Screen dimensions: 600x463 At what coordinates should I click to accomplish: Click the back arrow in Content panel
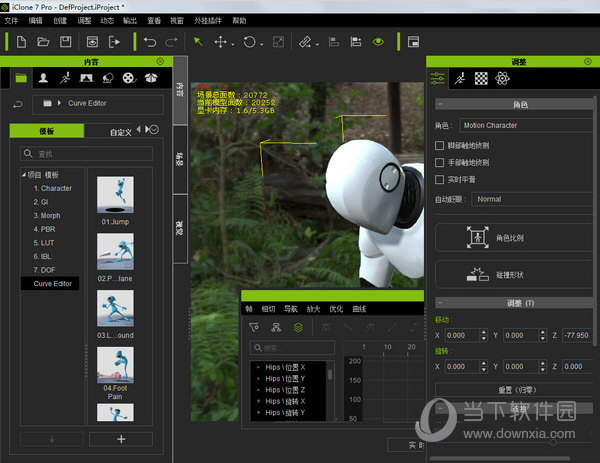click(18, 104)
